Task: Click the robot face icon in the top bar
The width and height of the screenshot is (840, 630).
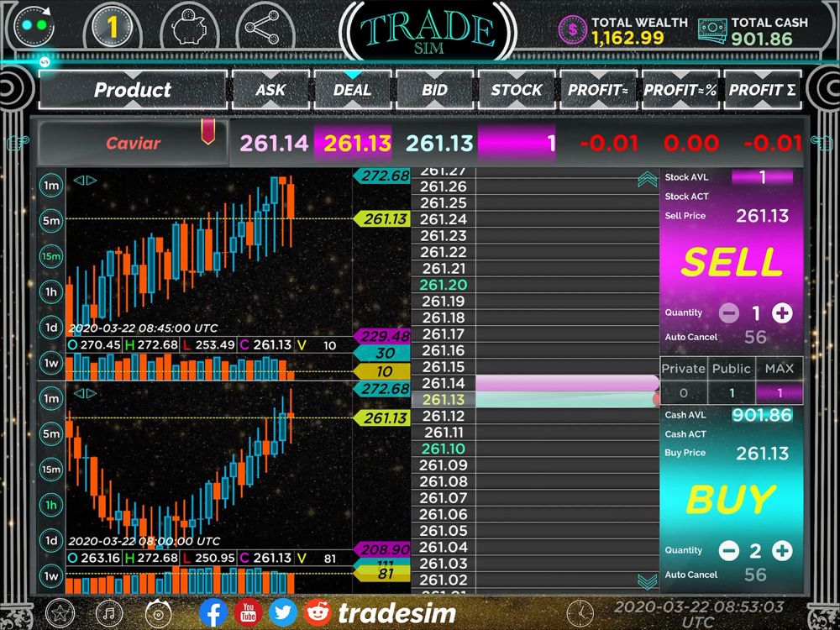Action: [34, 25]
